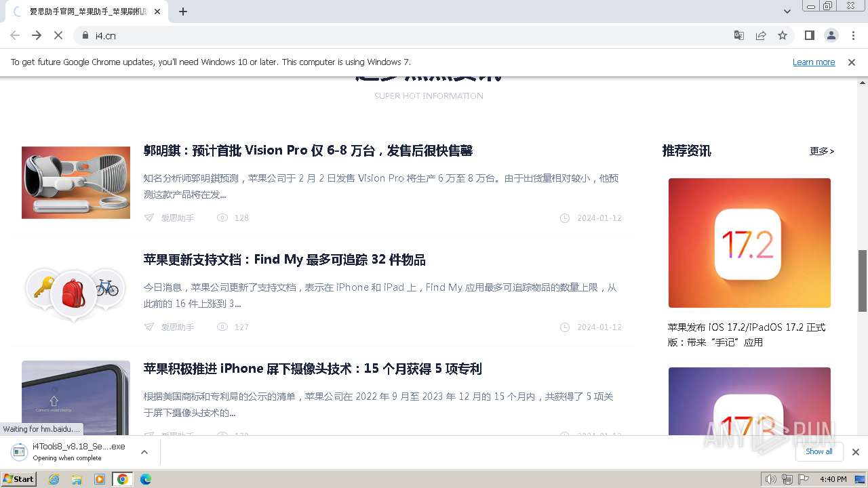Dismiss the Chrome update infobar

852,62
